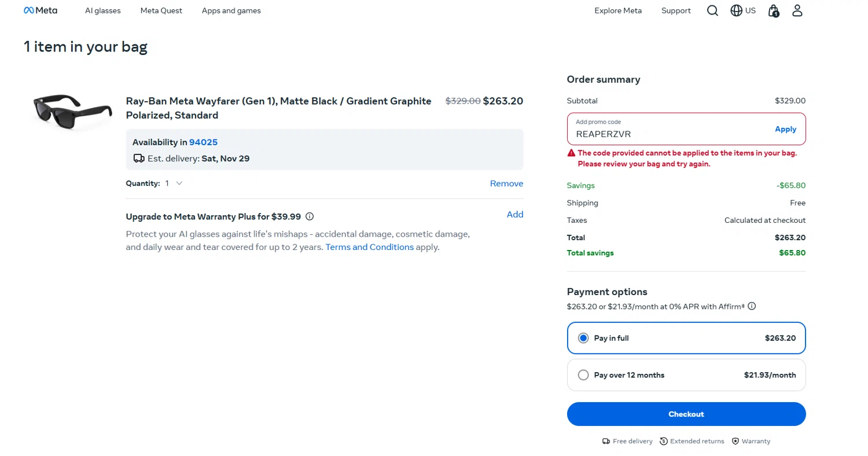Click the info icon next to Affirm
This screenshot has width=868, height=456.
752,306
